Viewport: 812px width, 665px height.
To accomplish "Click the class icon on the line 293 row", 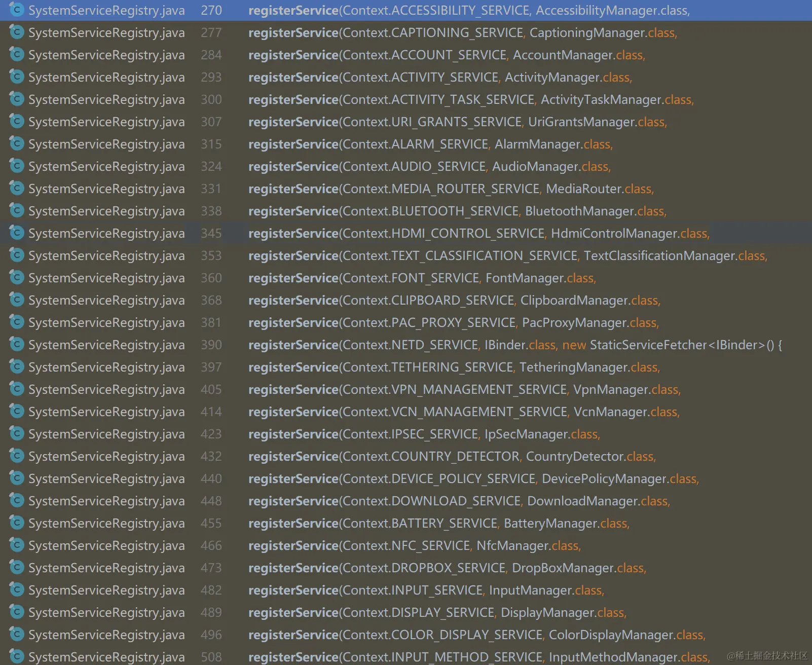I will tap(17, 77).
